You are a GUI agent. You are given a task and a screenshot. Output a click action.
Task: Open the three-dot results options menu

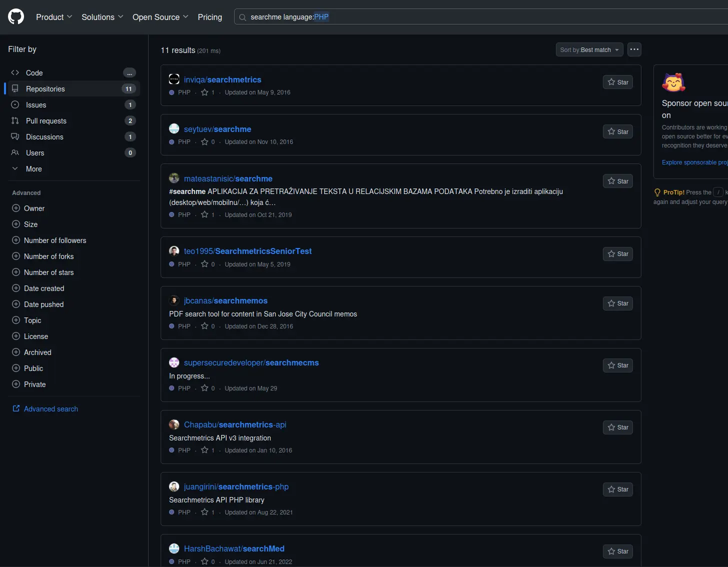[634, 49]
